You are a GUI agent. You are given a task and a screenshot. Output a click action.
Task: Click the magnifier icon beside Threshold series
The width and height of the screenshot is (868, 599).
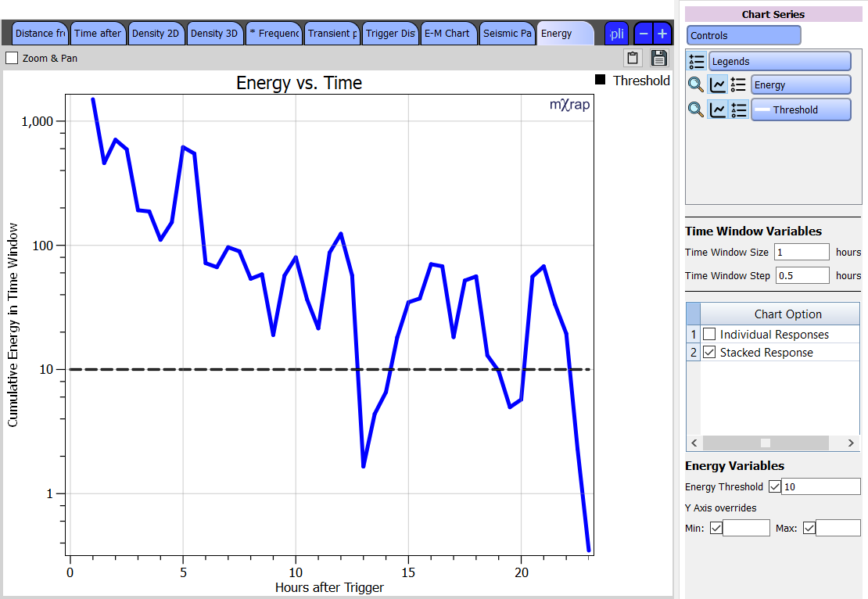click(x=695, y=109)
